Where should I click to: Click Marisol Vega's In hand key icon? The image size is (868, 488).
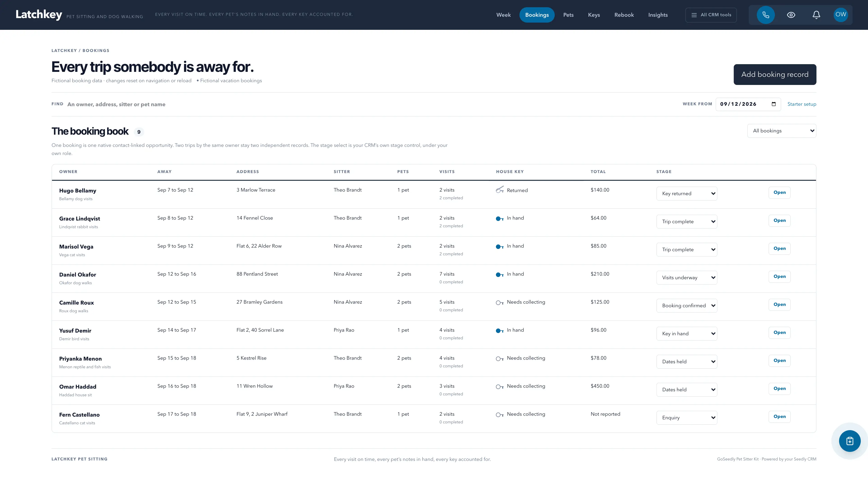[500, 246]
